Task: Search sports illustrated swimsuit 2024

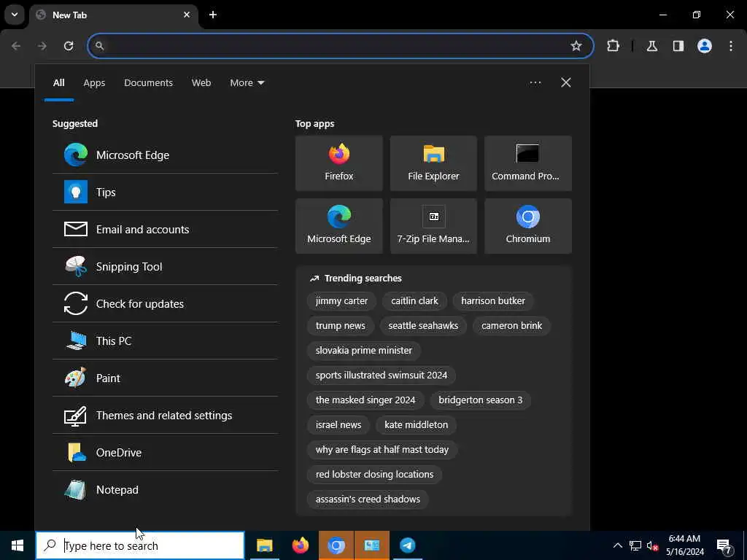Action: click(381, 376)
